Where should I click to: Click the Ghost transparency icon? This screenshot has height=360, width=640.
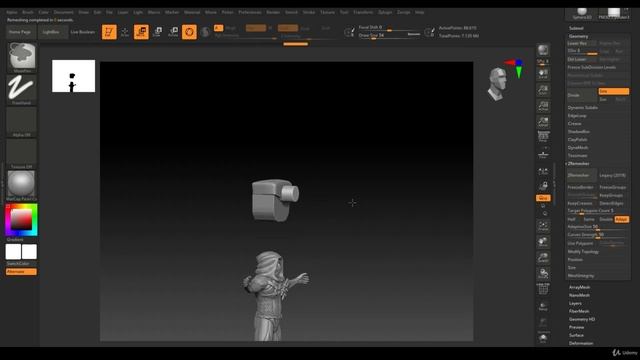pos(543,322)
